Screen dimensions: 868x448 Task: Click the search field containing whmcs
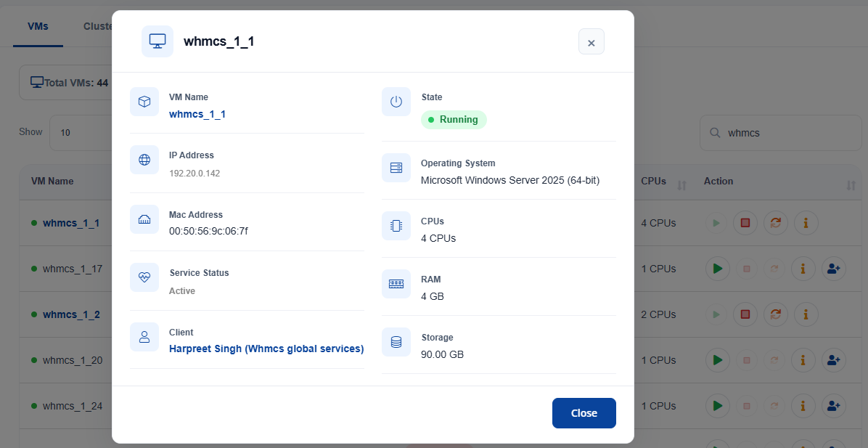[x=780, y=133]
